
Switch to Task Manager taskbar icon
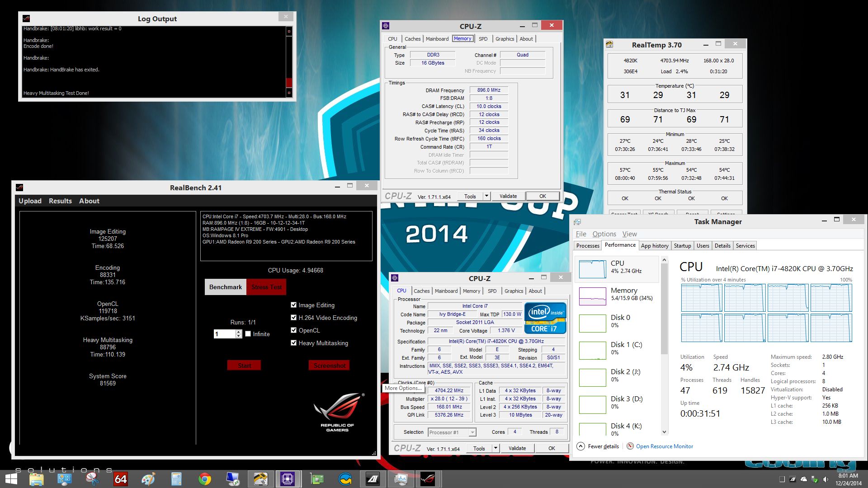(401, 479)
